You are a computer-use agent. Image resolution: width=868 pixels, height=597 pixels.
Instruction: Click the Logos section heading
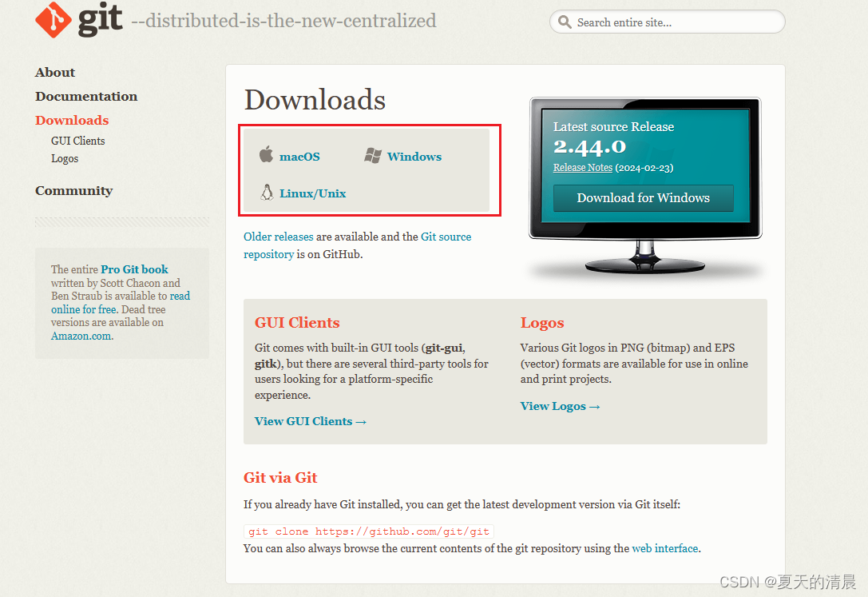[542, 322]
